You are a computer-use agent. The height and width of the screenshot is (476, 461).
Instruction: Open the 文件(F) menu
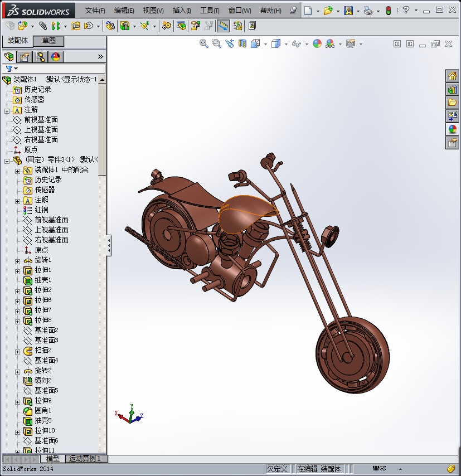point(95,11)
